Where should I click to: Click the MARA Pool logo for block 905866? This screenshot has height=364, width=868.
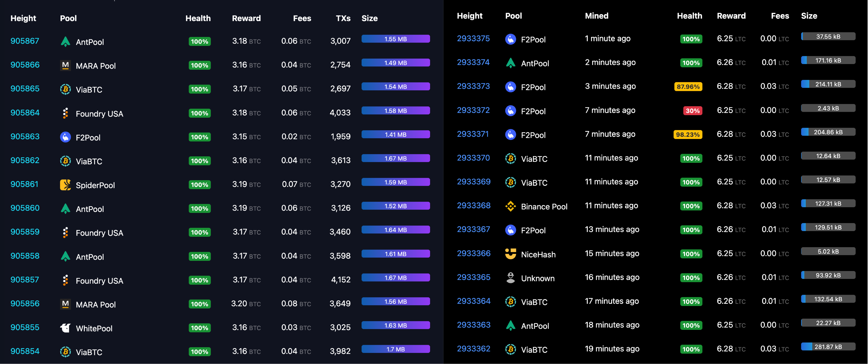pos(65,65)
